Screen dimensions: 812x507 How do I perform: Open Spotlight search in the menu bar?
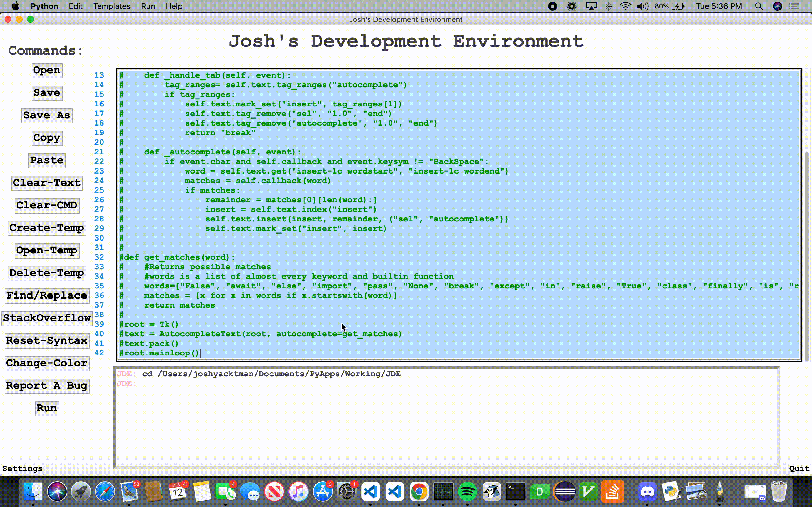[x=759, y=6]
